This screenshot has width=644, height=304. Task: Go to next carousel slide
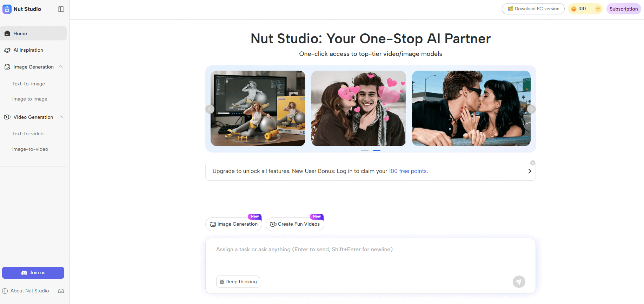pos(531,109)
